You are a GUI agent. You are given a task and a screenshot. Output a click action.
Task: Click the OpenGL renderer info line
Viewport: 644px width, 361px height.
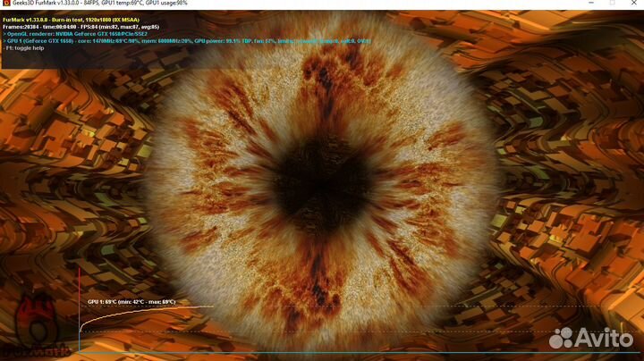(76, 34)
